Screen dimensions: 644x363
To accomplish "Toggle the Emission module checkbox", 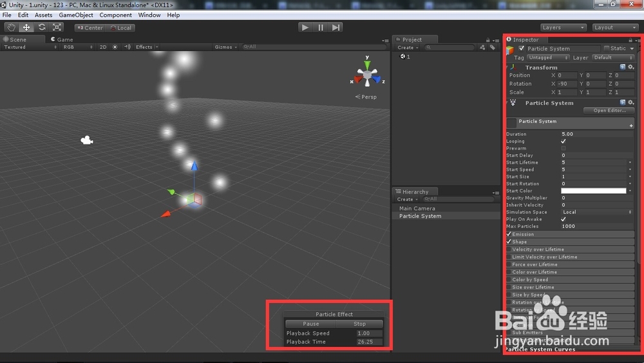I will pyautogui.click(x=509, y=234).
